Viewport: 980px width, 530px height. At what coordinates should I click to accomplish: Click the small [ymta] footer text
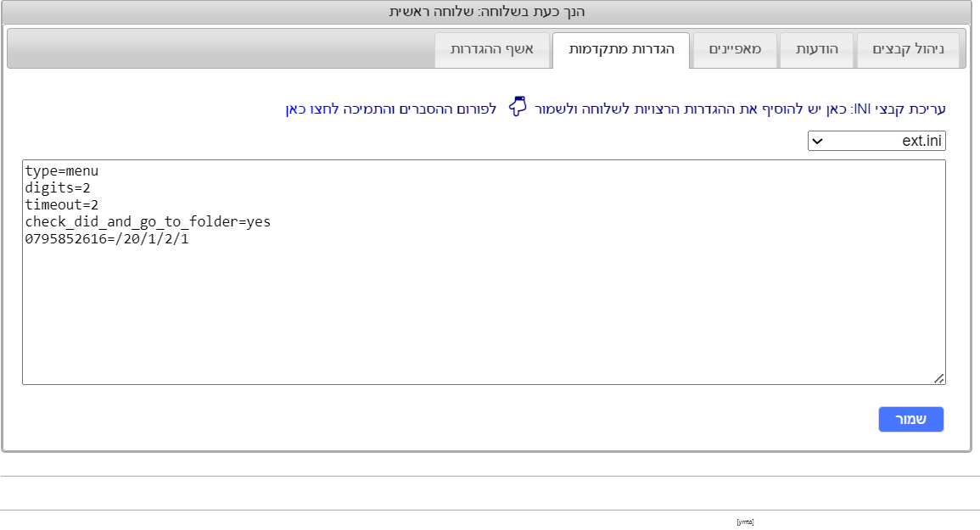745,522
